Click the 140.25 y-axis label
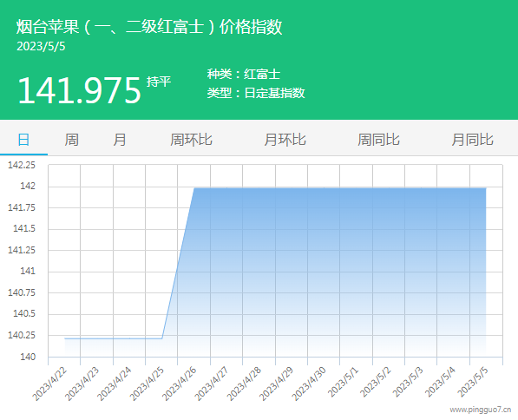This screenshot has width=518, height=420. [x=22, y=336]
